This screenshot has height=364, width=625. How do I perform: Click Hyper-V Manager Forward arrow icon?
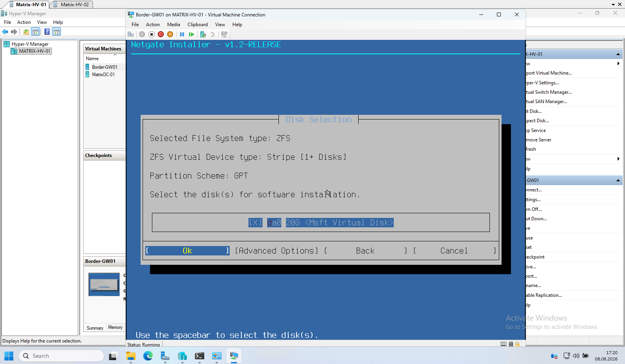[14, 32]
